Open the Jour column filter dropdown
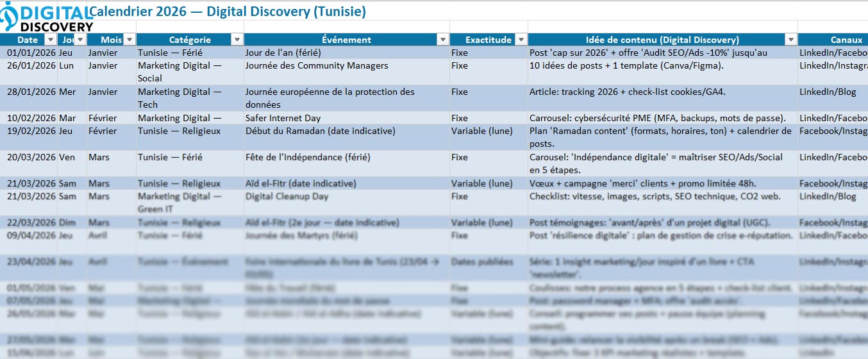 coord(80,40)
